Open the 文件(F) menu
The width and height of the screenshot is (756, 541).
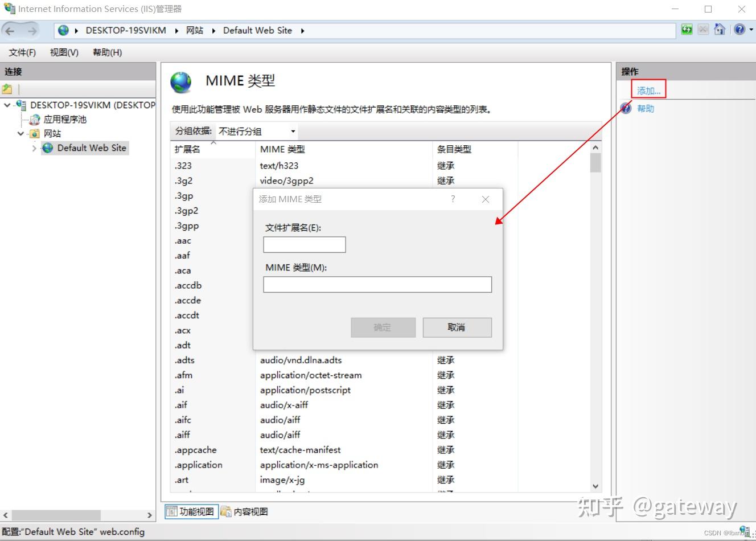pos(22,52)
